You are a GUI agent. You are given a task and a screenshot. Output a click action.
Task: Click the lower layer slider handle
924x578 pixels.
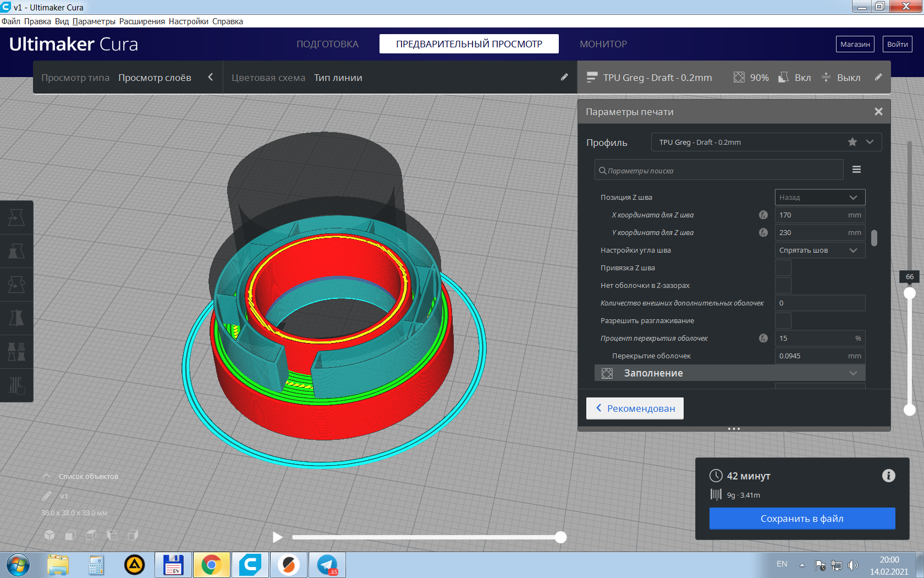(x=910, y=410)
